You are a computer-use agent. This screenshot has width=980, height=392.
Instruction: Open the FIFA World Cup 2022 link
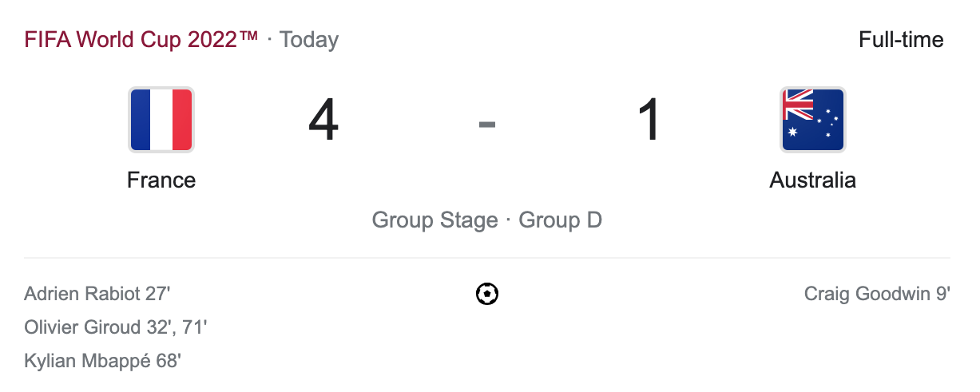point(141,39)
